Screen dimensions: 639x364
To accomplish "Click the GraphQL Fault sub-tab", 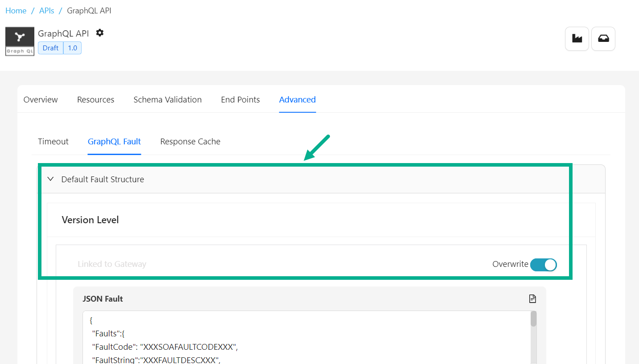I will coord(114,142).
